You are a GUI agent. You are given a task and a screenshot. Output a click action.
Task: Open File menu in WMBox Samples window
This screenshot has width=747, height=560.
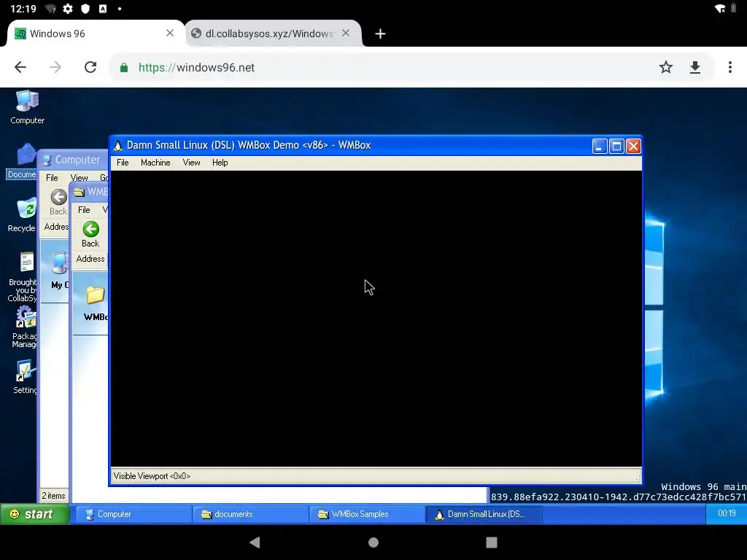click(x=84, y=209)
